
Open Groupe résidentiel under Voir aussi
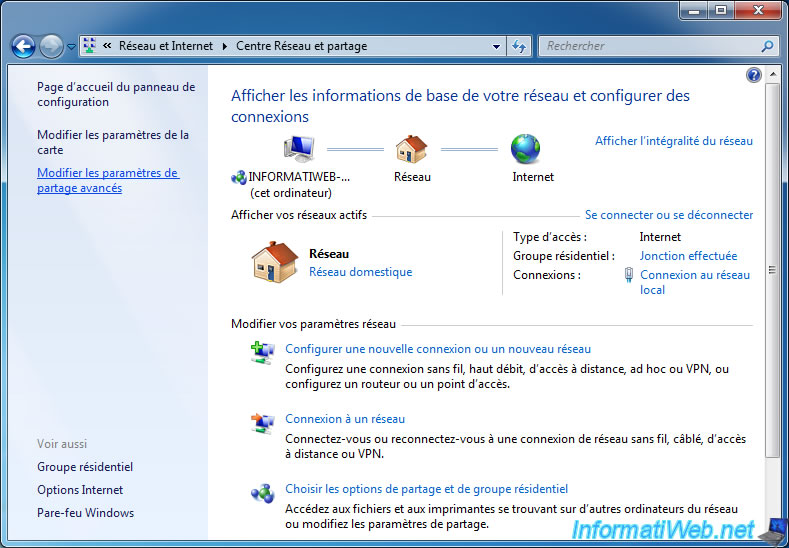pyautogui.click(x=85, y=467)
